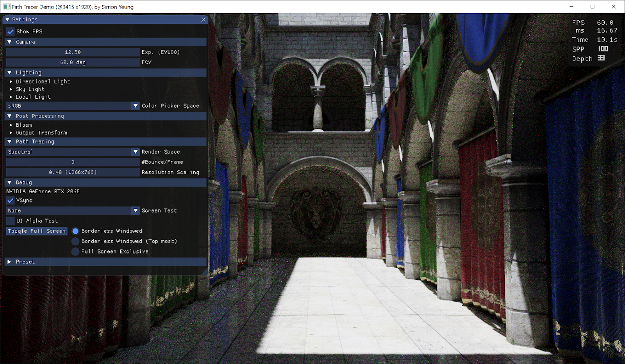Click the Color Picker Space dropdown arrow icon

tap(135, 106)
